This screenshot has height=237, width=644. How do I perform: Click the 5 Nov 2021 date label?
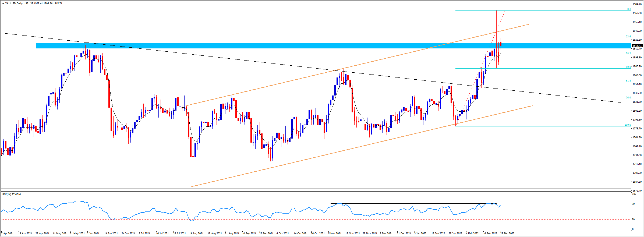[335, 234]
